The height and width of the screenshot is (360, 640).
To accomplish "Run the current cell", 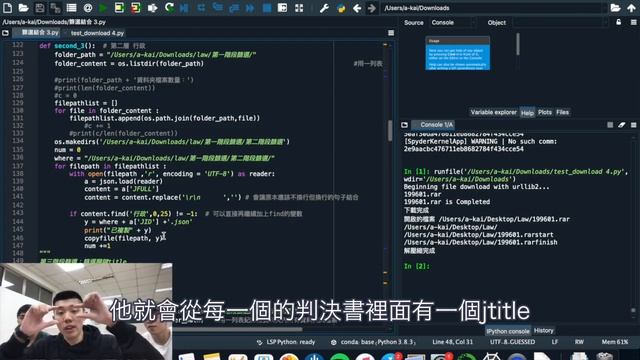I will (x=119, y=8).
